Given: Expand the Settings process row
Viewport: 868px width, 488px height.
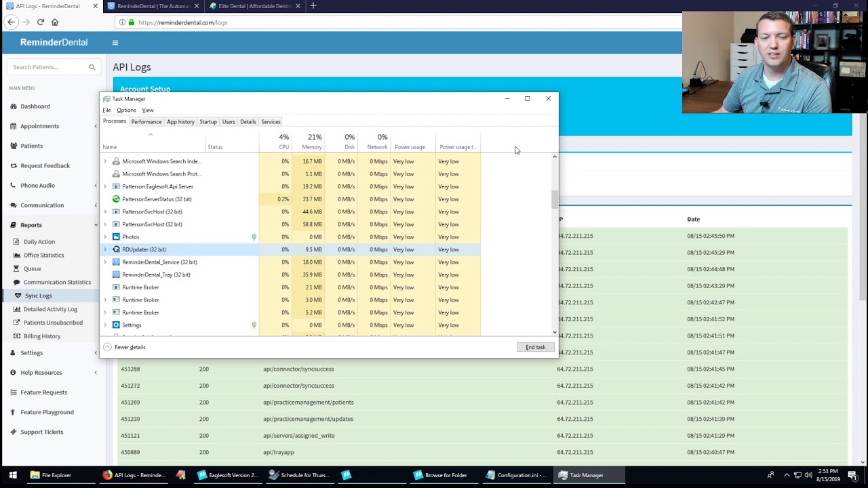Looking at the screenshot, I should click(x=105, y=325).
